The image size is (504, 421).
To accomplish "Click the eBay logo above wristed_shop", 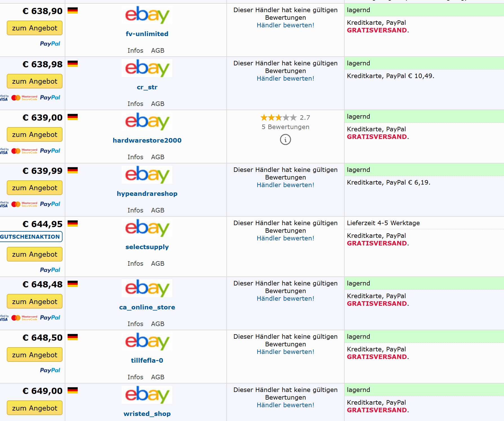I will [147, 395].
